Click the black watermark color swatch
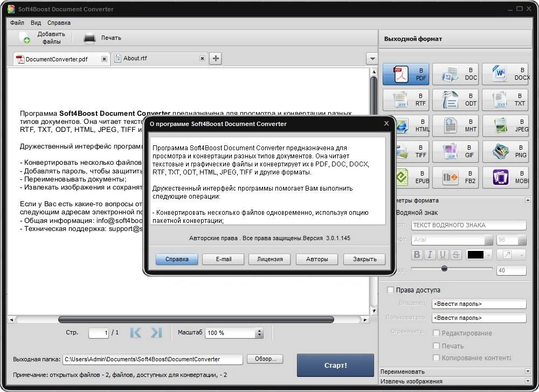This screenshot has width=539, height=392. pyautogui.click(x=475, y=255)
